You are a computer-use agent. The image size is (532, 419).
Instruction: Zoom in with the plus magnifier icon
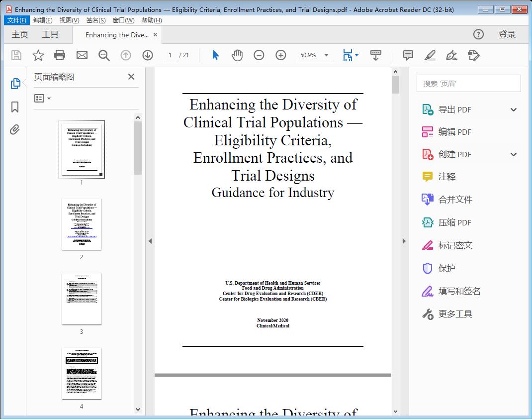pos(281,55)
